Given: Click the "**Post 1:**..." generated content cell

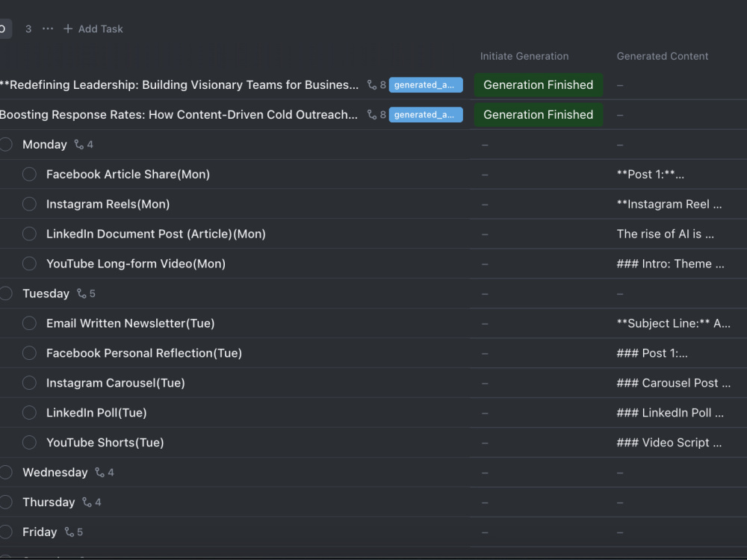Looking at the screenshot, I should (651, 174).
